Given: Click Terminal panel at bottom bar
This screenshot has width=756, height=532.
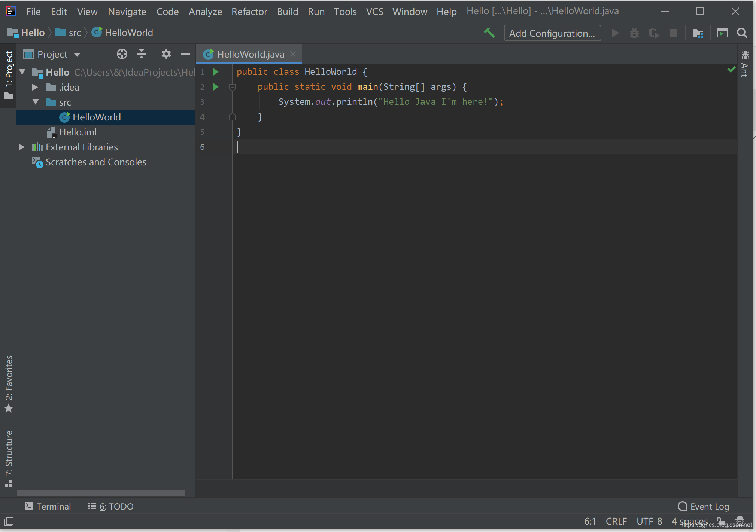Looking at the screenshot, I should coord(48,506).
